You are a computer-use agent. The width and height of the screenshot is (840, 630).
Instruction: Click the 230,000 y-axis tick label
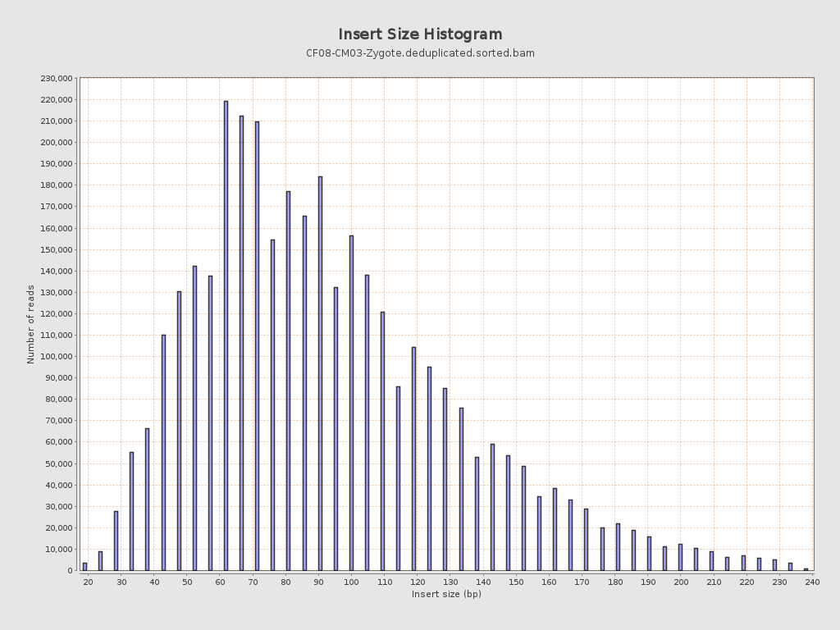57,78
